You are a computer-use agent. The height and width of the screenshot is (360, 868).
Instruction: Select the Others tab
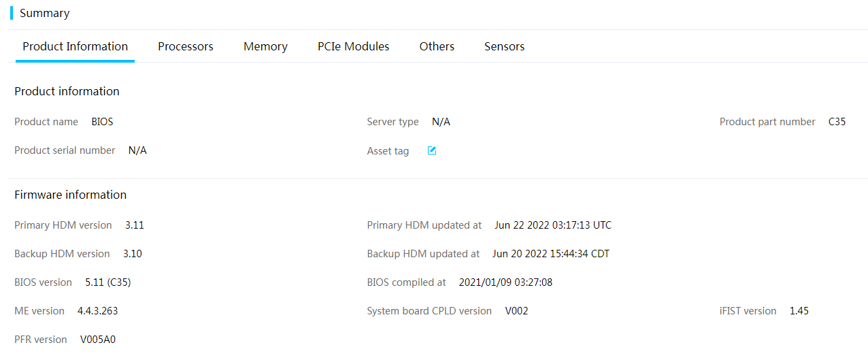(x=437, y=46)
